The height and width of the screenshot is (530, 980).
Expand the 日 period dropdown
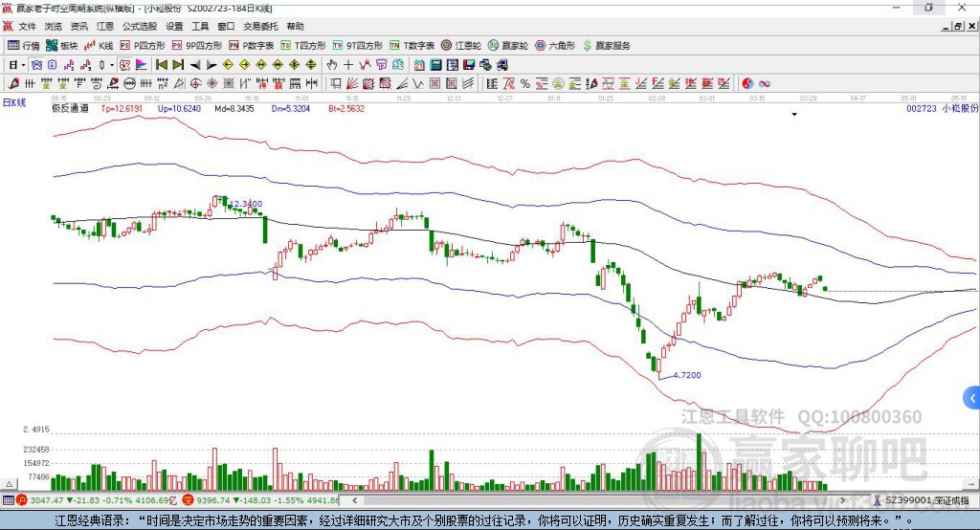coord(23,65)
